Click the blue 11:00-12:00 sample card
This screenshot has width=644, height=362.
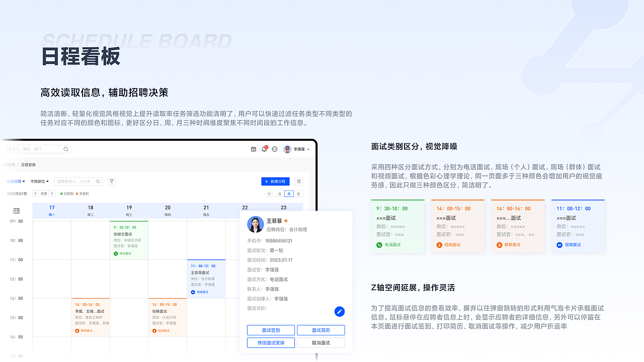click(x=578, y=226)
